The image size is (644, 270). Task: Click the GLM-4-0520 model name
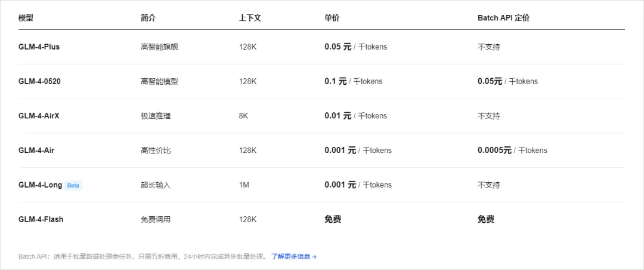click(39, 81)
